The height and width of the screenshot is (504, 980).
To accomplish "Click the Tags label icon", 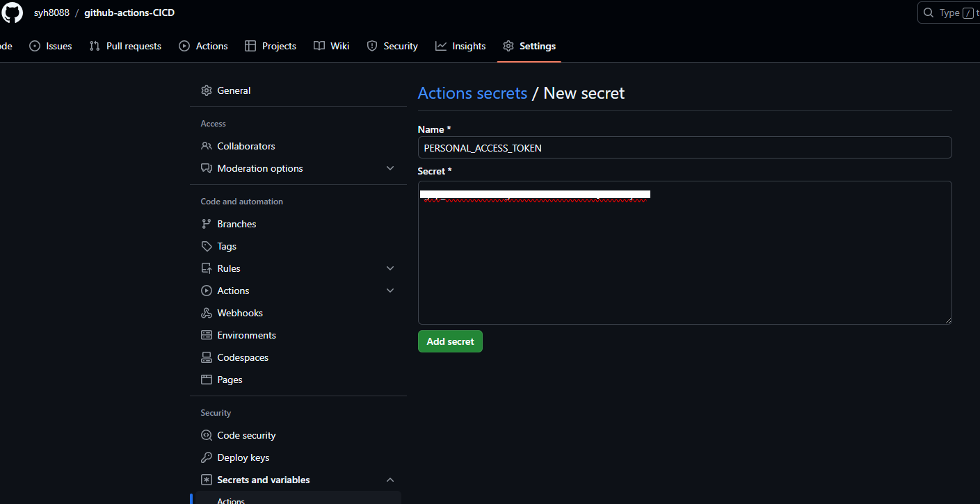I will pyautogui.click(x=207, y=246).
